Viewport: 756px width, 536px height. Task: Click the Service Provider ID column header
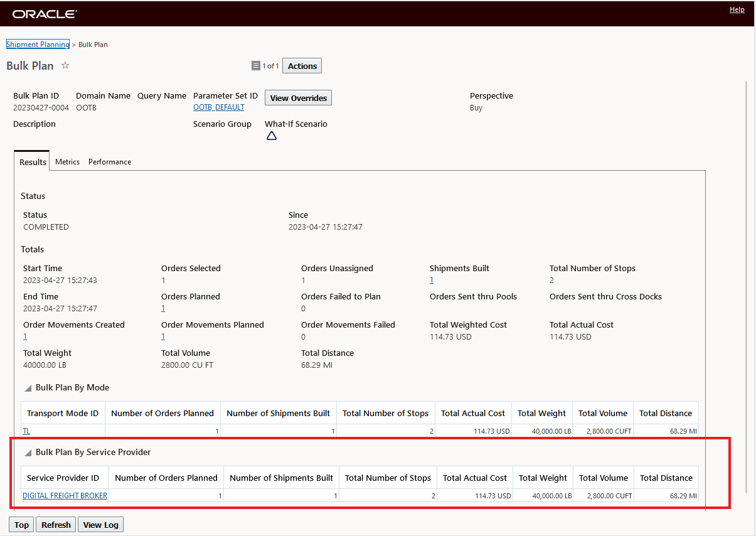tap(63, 478)
